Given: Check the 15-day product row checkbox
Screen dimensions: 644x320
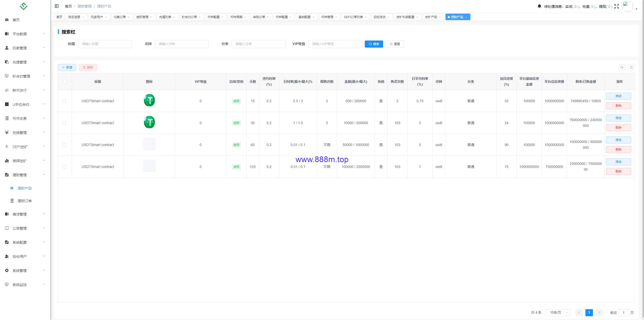Looking at the screenshot, I should [64, 101].
